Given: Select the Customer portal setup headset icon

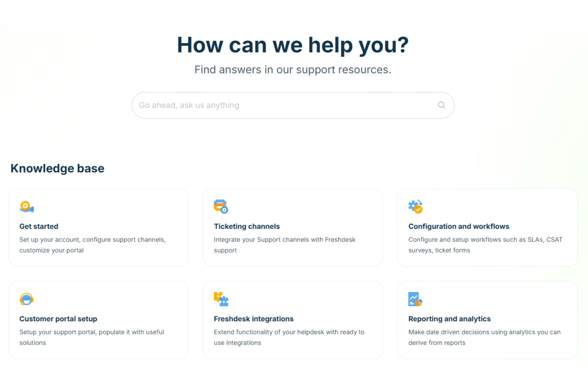Looking at the screenshot, I should pyautogui.click(x=27, y=299).
